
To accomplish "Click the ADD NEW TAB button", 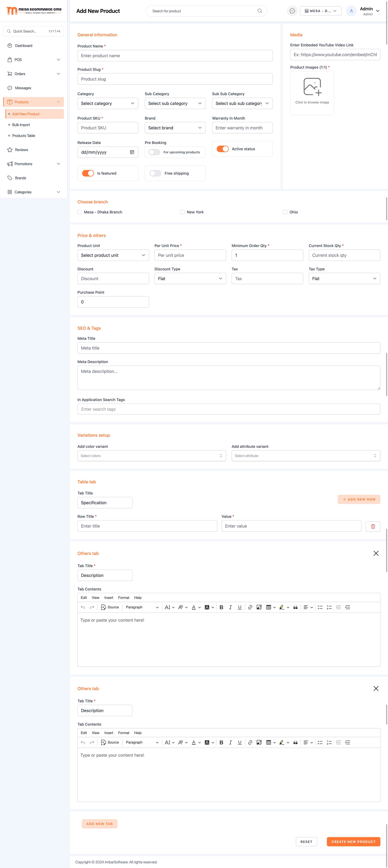I will [x=100, y=824].
